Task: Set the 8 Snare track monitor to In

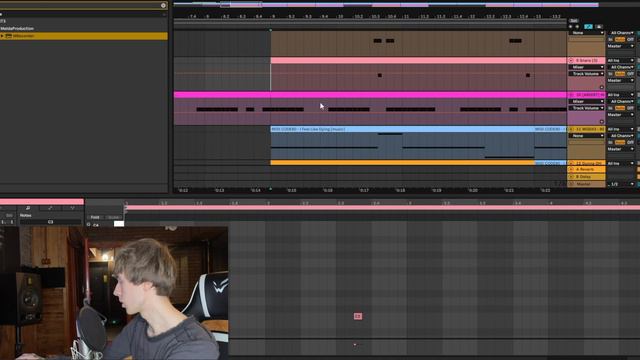Action: click(x=610, y=74)
